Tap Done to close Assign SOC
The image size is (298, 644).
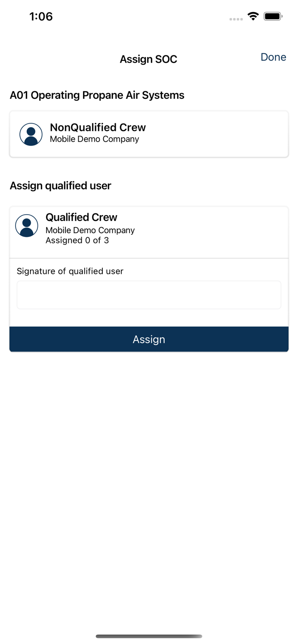click(273, 57)
